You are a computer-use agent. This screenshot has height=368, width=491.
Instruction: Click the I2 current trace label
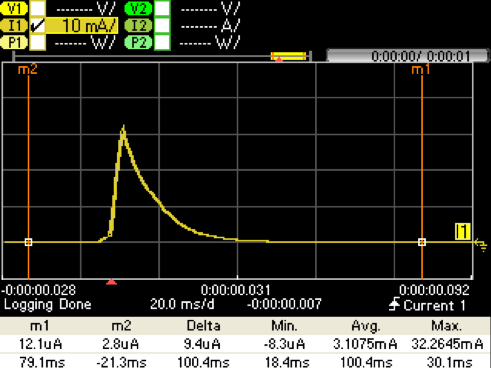(138, 26)
